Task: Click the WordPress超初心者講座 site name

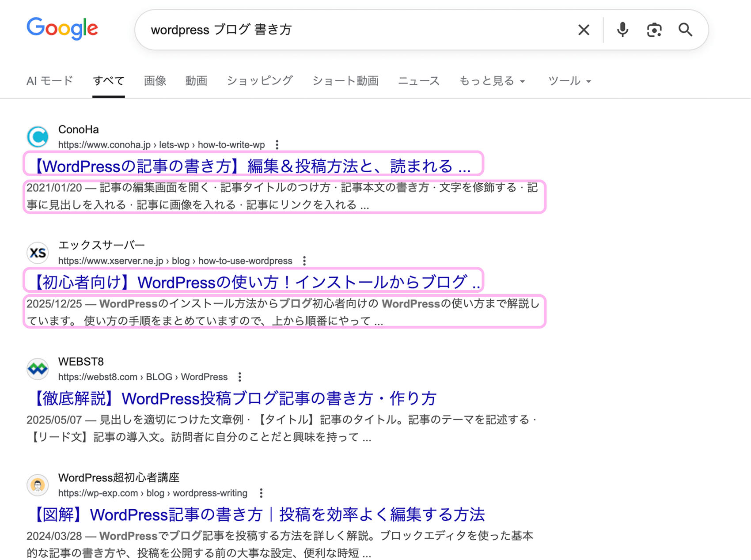Action: [119, 477]
